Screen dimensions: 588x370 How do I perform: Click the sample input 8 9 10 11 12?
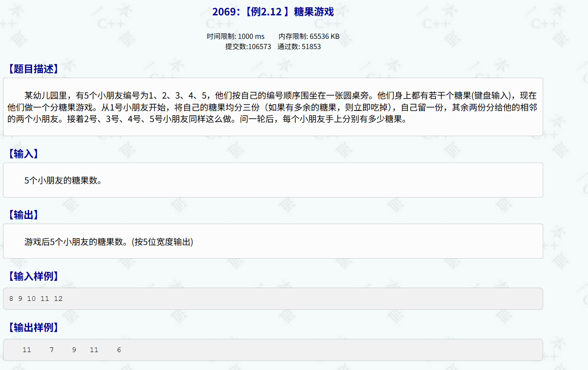coord(36,299)
